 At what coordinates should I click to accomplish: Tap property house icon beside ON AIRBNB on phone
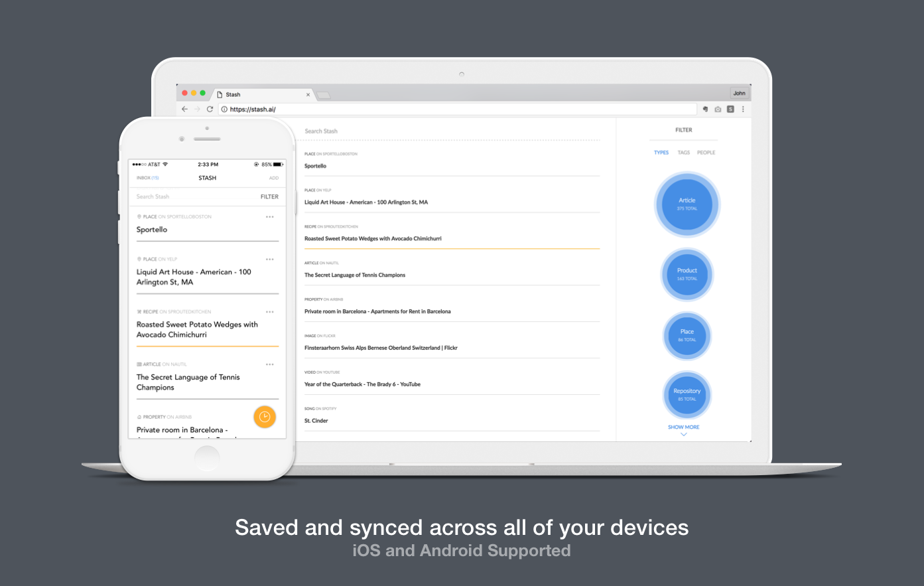[139, 417]
